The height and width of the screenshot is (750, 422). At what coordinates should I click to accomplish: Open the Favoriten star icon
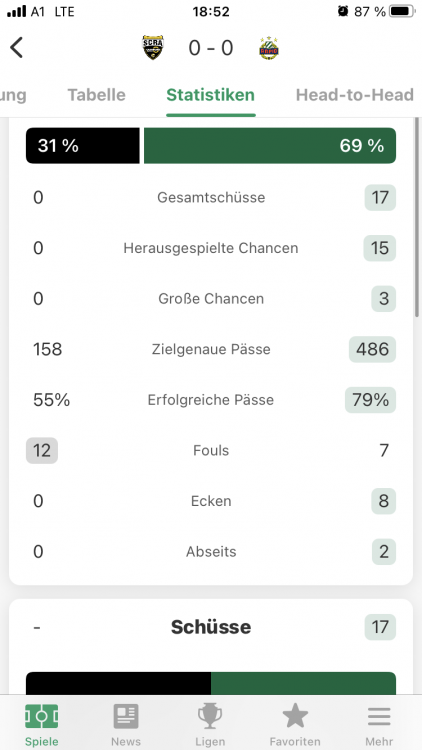coord(295,716)
